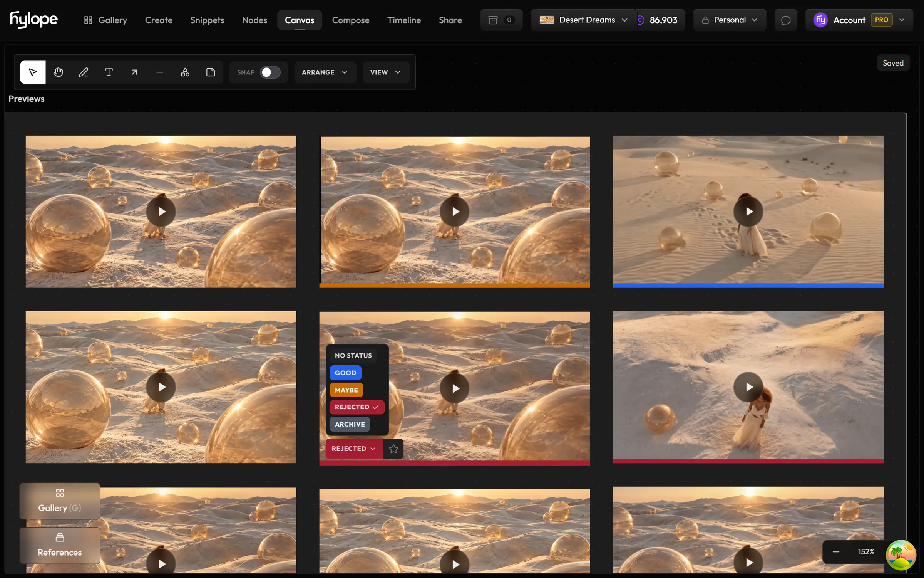Open the References panel button
Viewport: 924px width, 578px height.
pos(60,546)
